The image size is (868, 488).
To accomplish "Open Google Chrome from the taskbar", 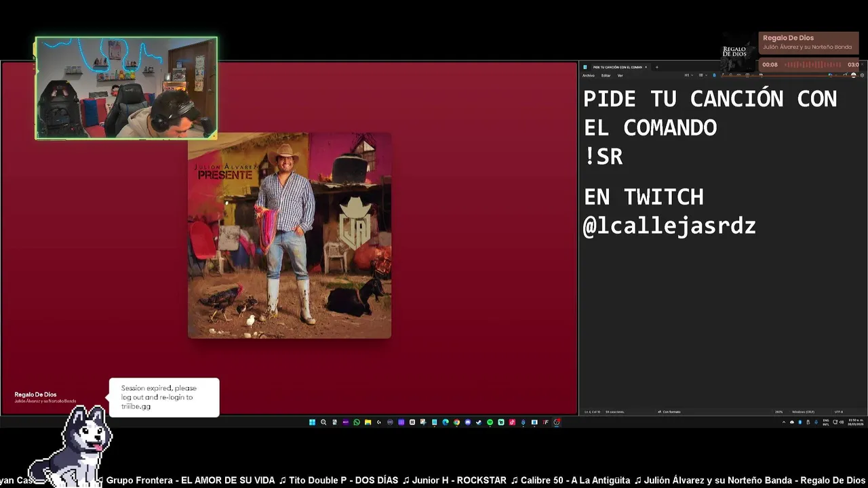I will click(456, 422).
